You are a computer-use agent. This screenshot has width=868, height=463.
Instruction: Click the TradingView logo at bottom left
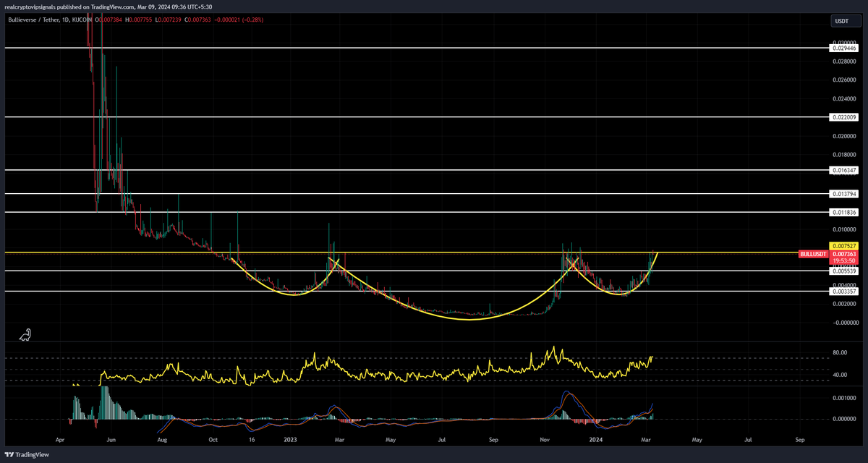point(27,454)
